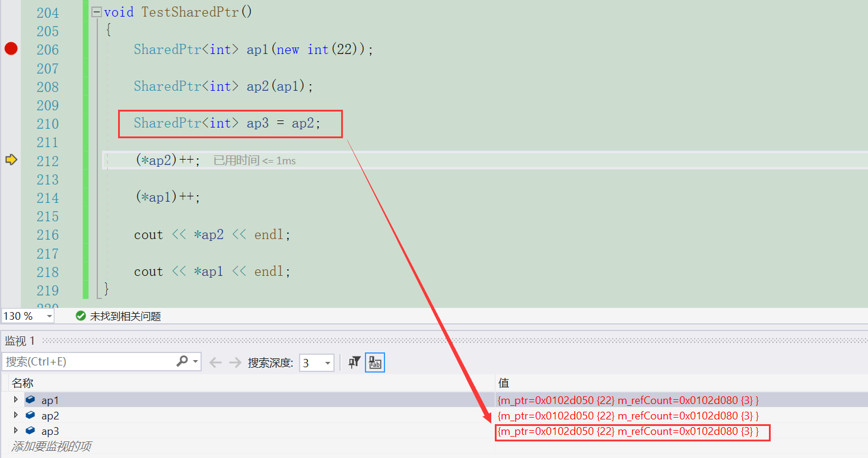The image size is (868, 458).
Task: Click 'ap2(ap1);' on line 208
Action: point(280,87)
